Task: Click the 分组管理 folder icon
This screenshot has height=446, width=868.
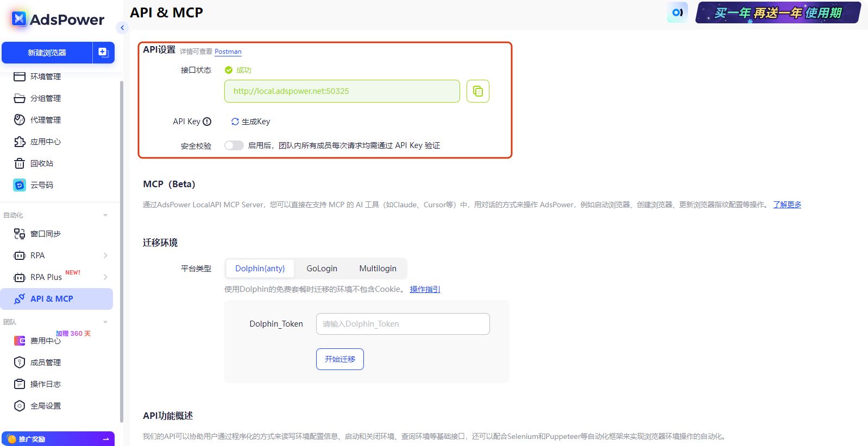Action: click(x=20, y=98)
